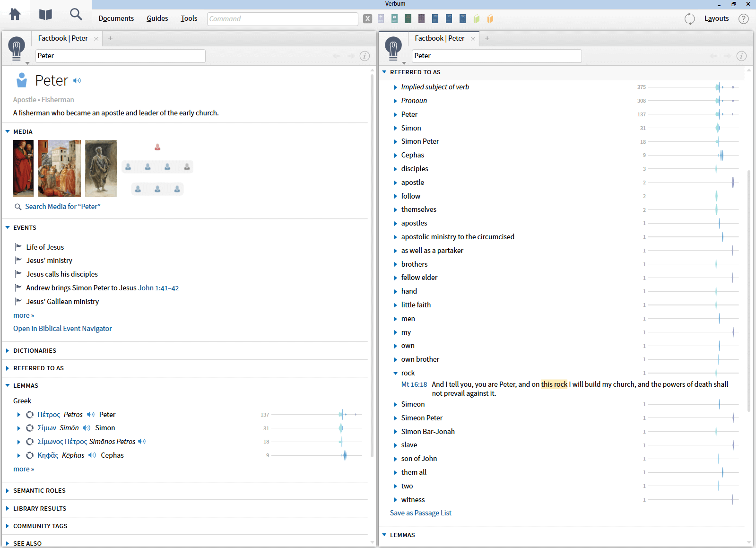Click the Search magnifier icon
Viewport: 756px width, 548px height.
76,15
